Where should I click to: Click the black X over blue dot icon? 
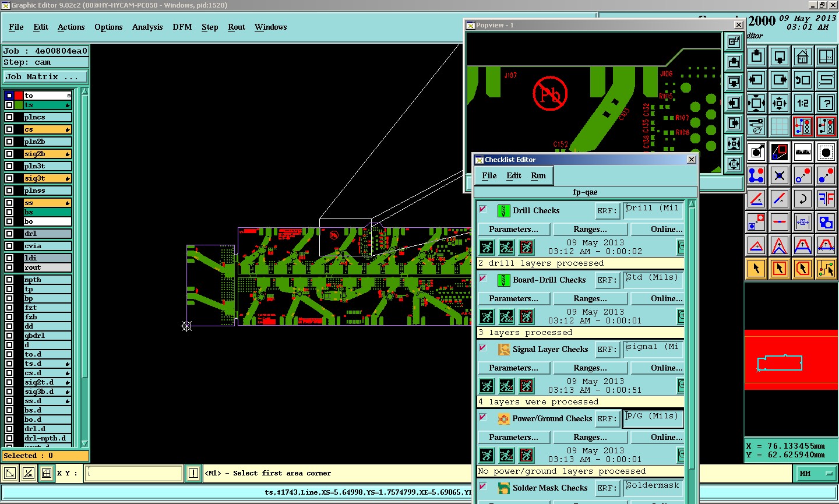(780, 175)
